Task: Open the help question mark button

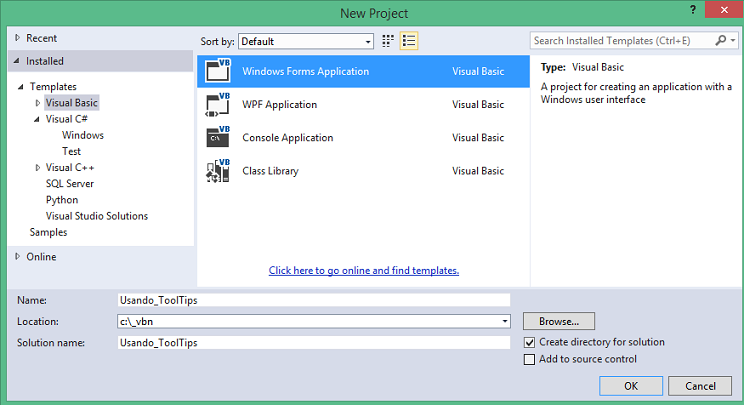Action: (693, 9)
